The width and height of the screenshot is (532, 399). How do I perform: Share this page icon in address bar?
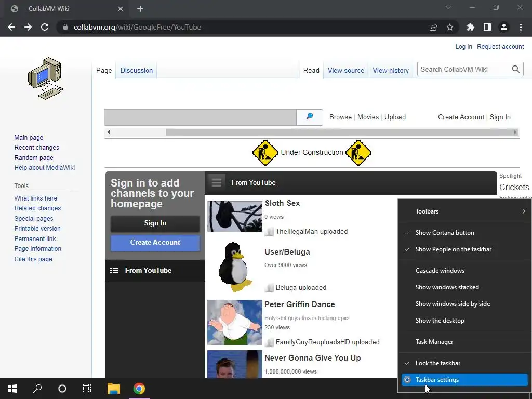[433, 27]
